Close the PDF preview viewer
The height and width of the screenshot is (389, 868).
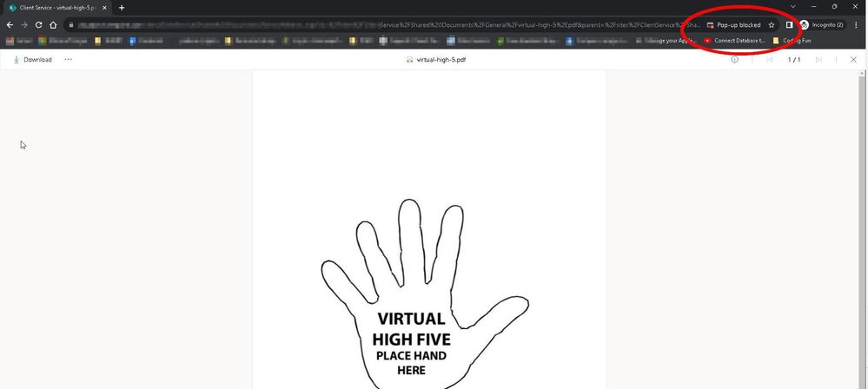pyautogui.click(x=853, y=59)
